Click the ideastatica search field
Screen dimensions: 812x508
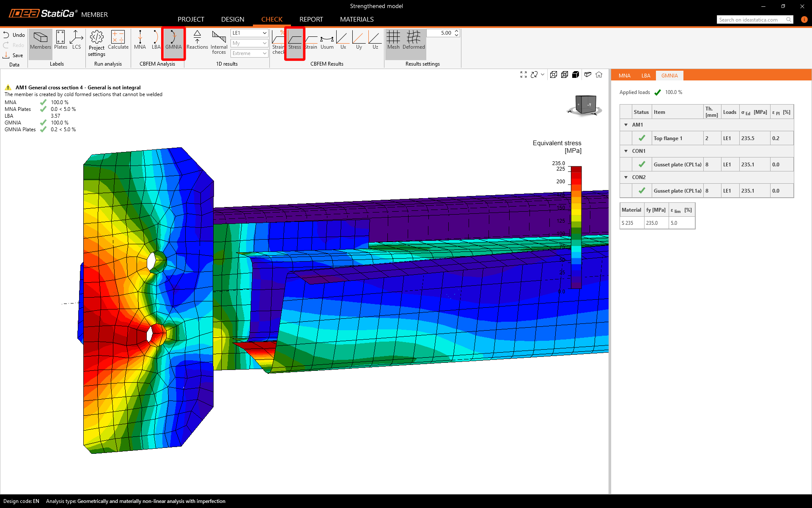pyautogui.click(x=751, y=19)
